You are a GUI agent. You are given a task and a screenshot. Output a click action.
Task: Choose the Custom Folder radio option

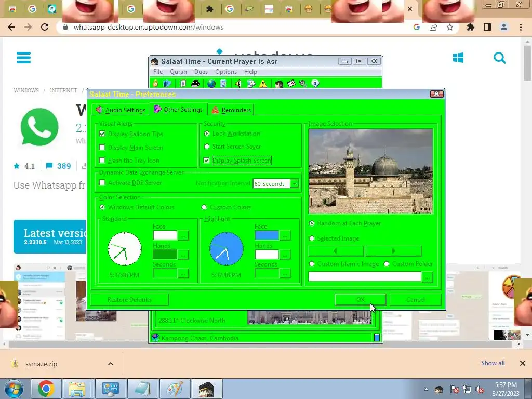coord(386,263)
